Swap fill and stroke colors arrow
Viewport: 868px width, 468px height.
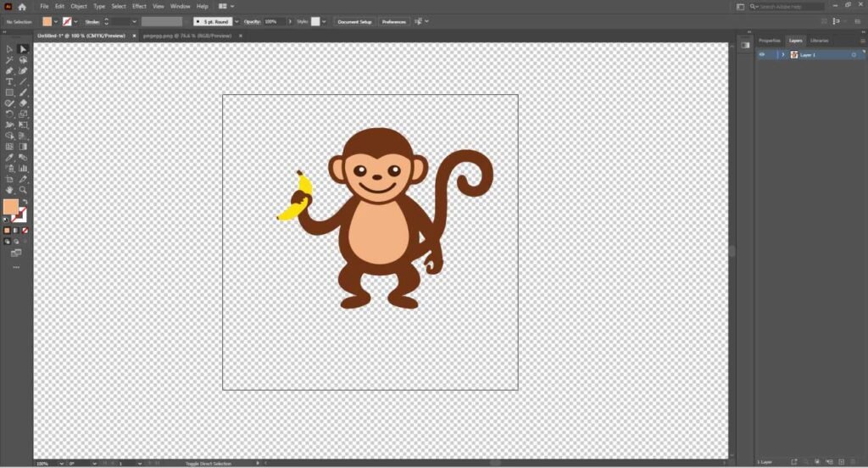tap(25, 202)
